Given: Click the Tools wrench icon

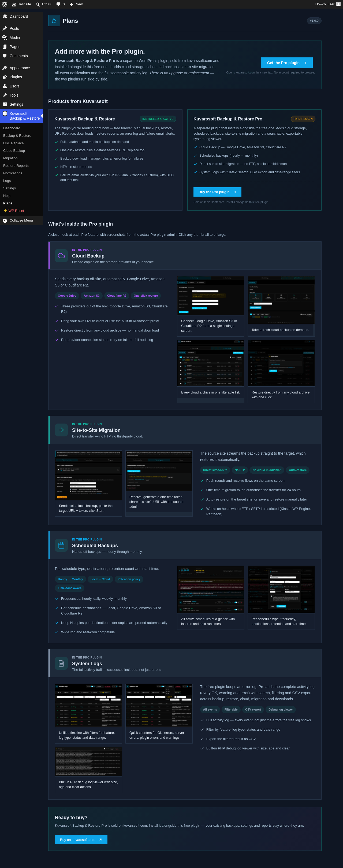Looking at the screenshot, I should (5, 95).
